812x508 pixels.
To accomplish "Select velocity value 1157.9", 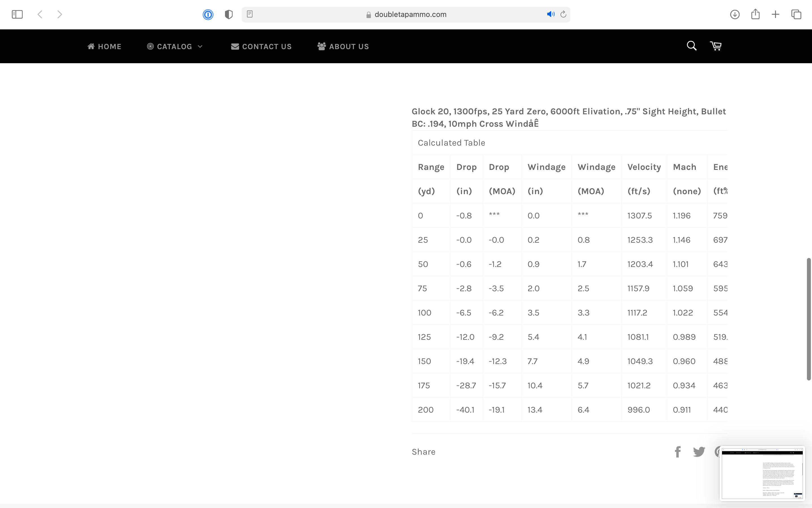I will (638, 288).
